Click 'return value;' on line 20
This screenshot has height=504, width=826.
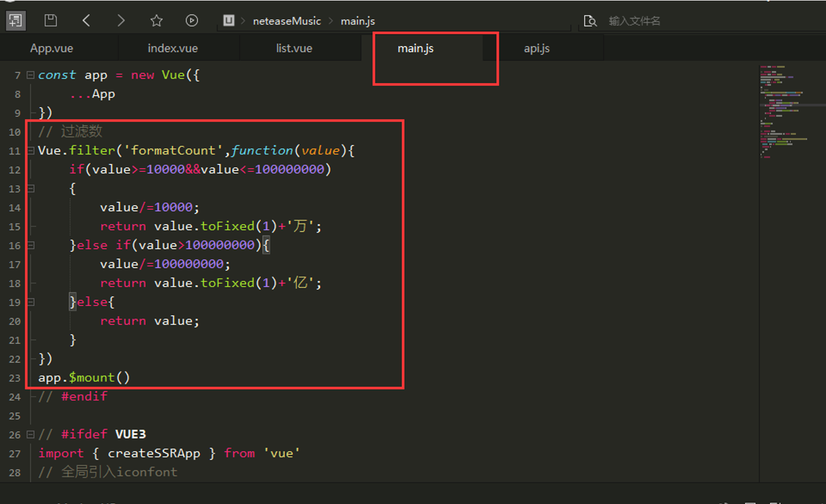[x=150, y=321]
